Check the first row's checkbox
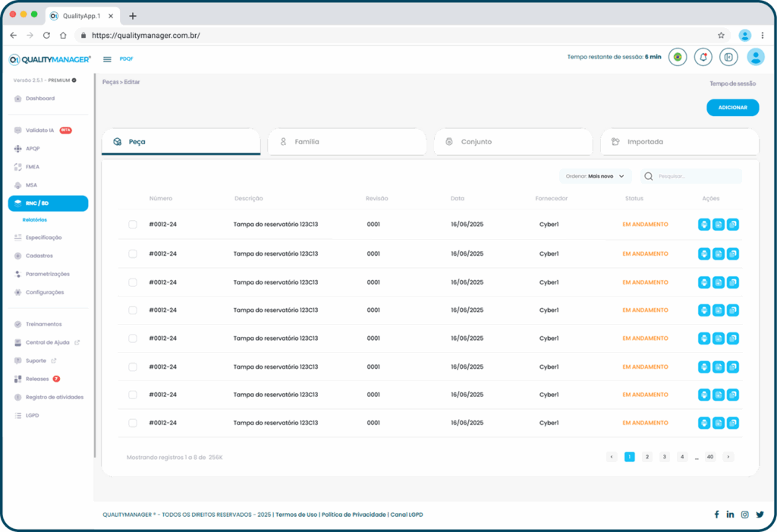This screenshot has width=777, height=532. (x=133, y=225)
